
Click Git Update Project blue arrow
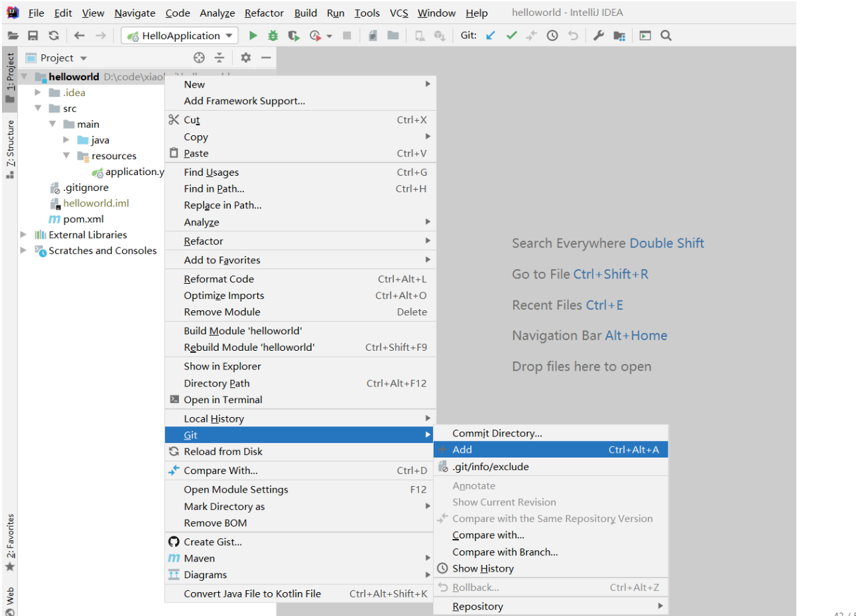pyautogui.click(x=491, y=36)
